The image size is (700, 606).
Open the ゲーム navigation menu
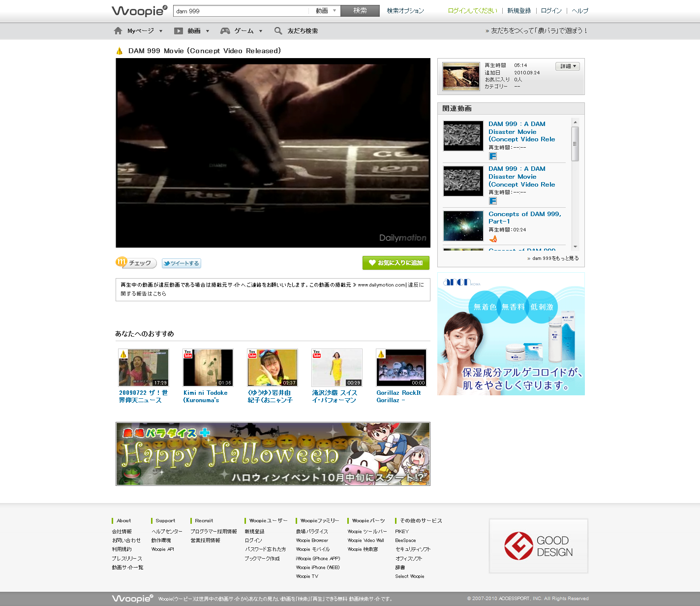point(244,31)
